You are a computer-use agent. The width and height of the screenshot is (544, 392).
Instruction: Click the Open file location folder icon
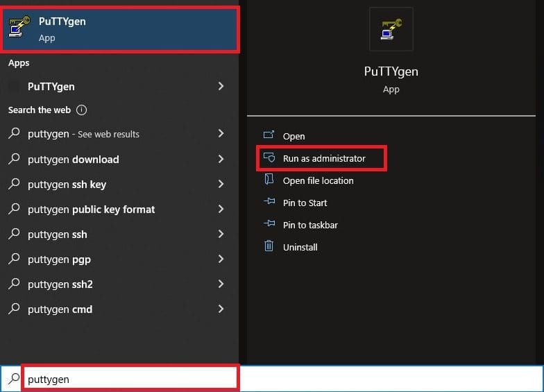269,179
